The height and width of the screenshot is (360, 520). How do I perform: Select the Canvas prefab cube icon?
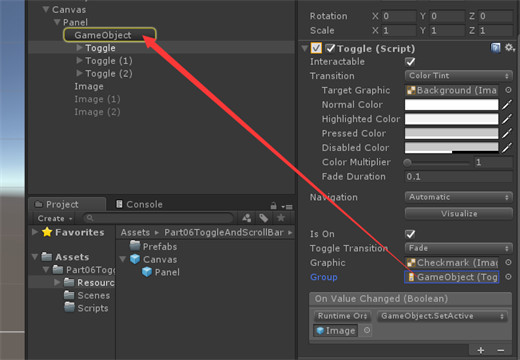135,259
